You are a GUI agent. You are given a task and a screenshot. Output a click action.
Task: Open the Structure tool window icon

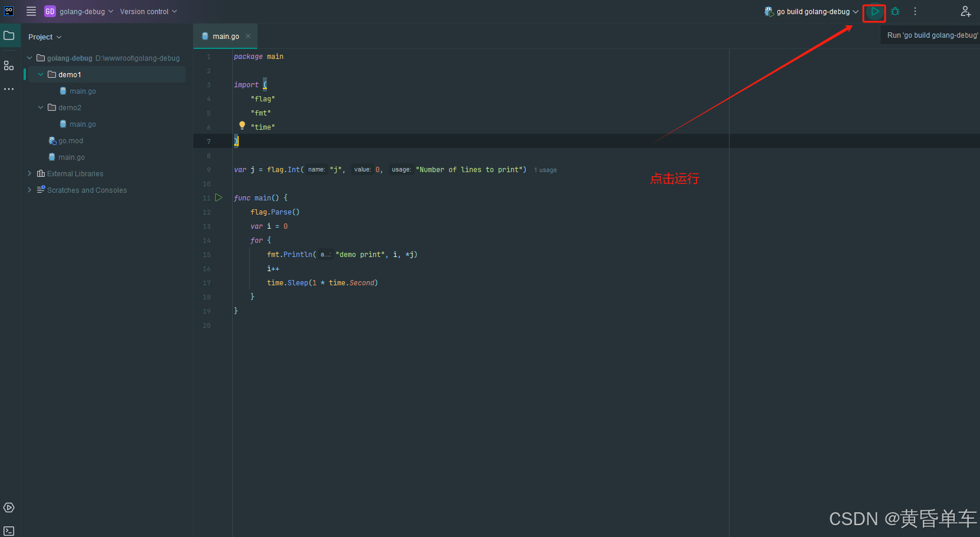9,65
